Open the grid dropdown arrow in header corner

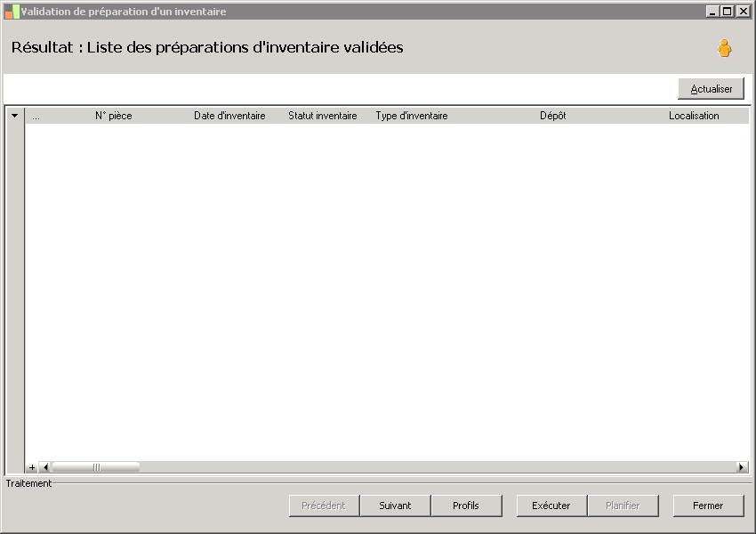tap(14, 116)
